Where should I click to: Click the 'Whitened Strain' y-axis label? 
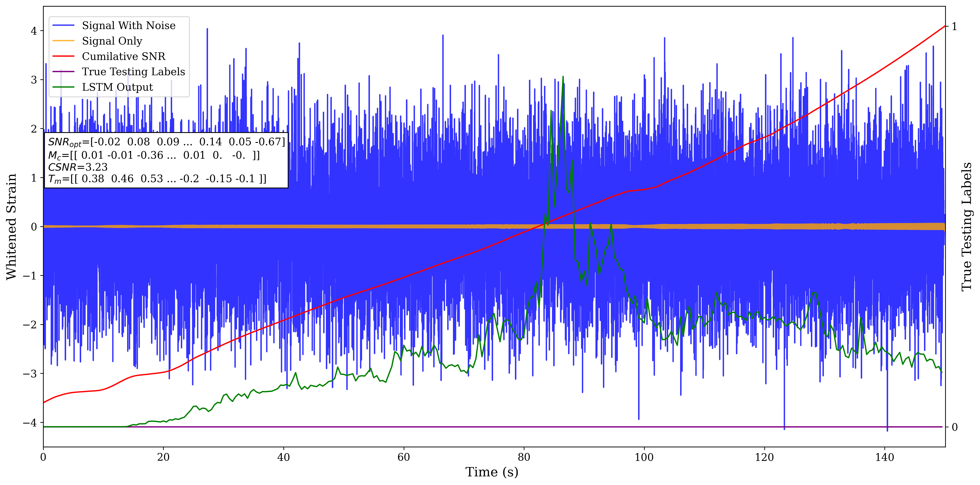11,227
